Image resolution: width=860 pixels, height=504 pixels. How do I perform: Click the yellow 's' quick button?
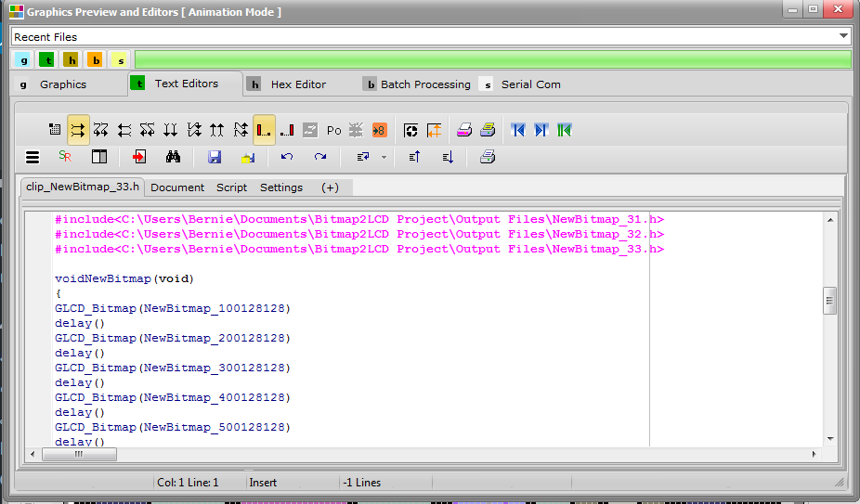click(x=121, y=59)
